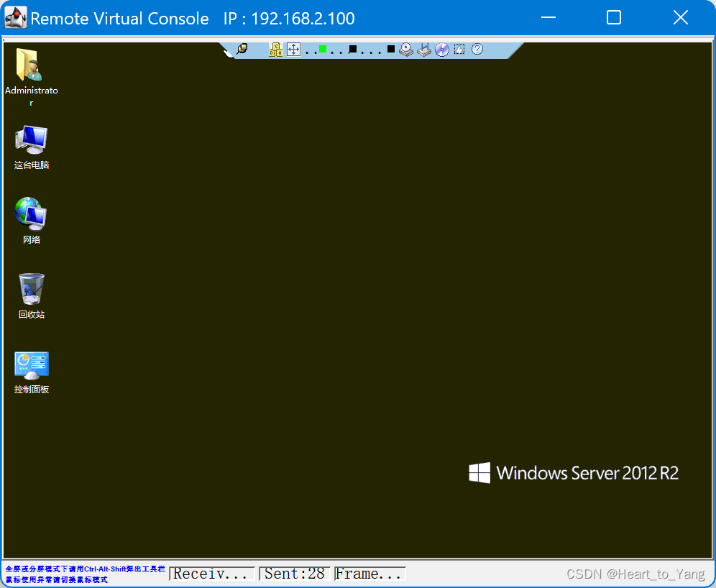716x588 pixels.
Task: Open 控制面板 Control Panel desktop icon
Action: [x=31, y=364]
